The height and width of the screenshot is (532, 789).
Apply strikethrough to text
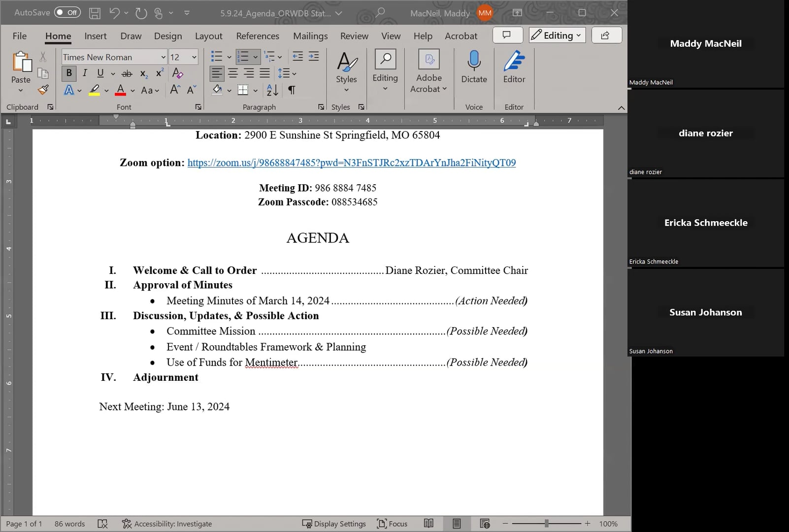[126, 73]
